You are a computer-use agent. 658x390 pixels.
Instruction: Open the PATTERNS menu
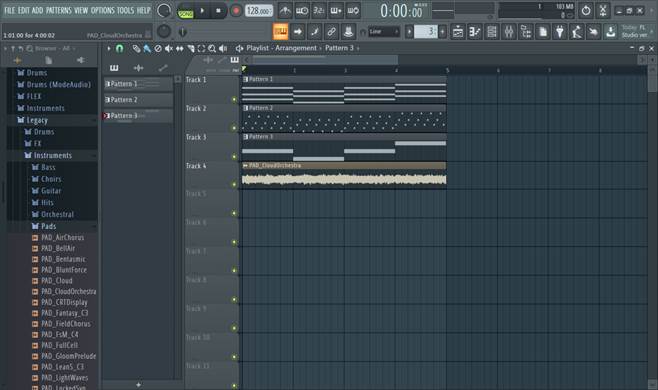[x=59, y=10]
